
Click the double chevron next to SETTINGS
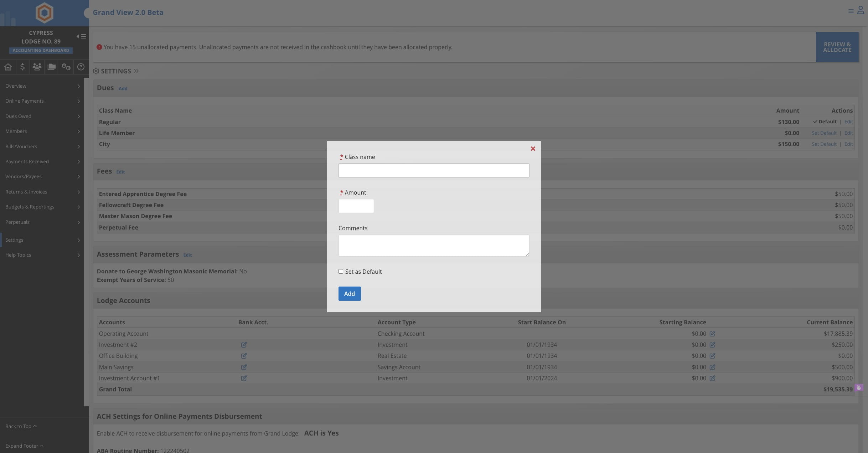(136, 71)
